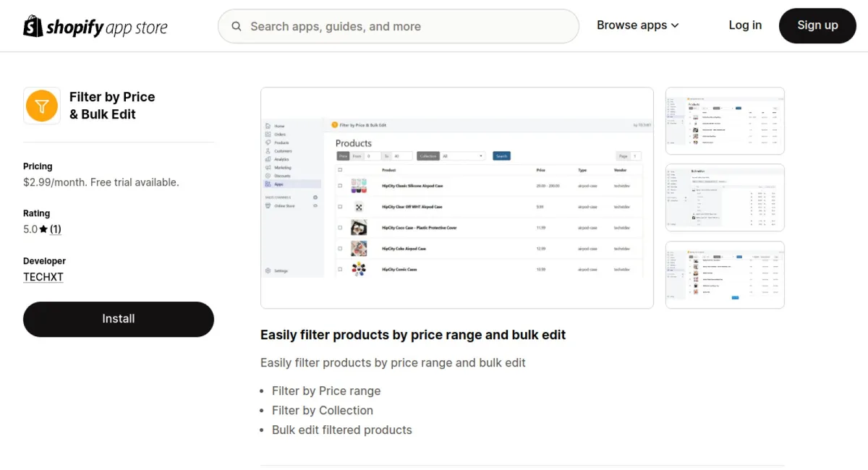Select Products in the admin sidebar menu
868x470 pixels.
[x=268, y=142]
